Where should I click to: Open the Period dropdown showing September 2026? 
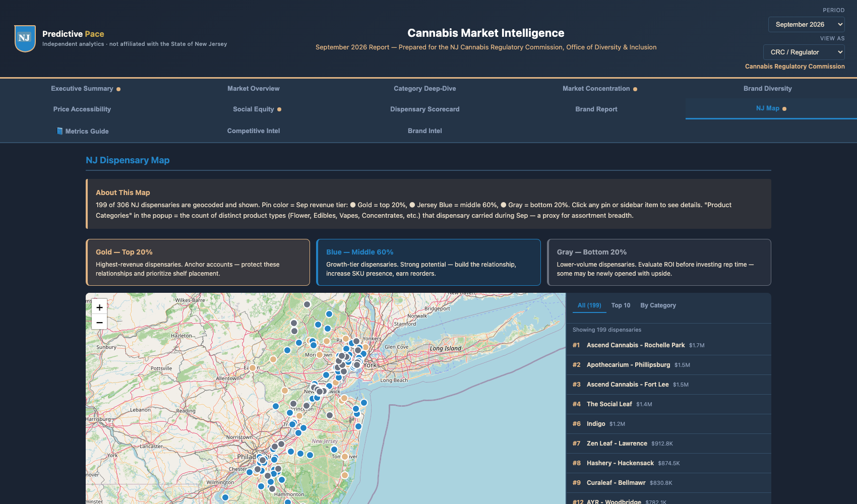(806, 24)
